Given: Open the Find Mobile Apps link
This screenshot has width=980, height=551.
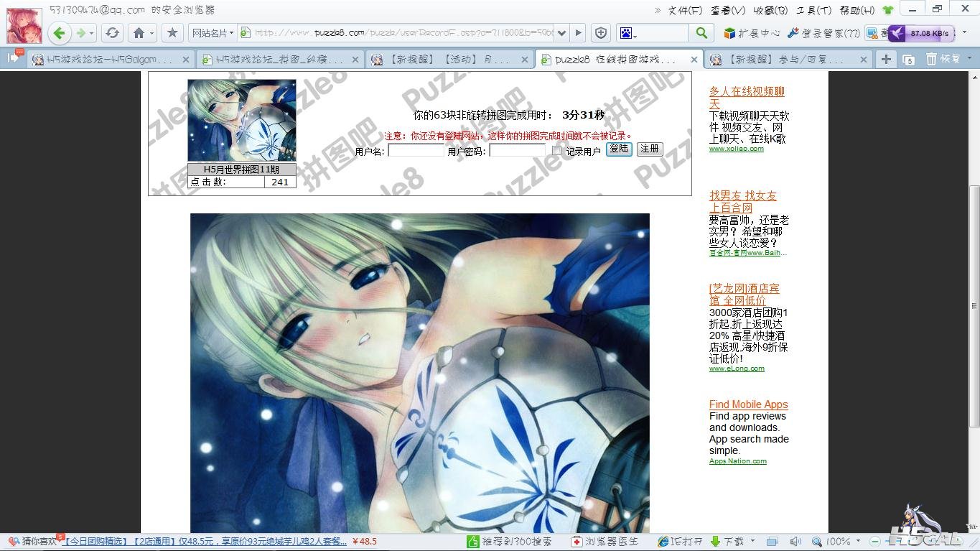Looking at the screenshot, I should point(749,404).
